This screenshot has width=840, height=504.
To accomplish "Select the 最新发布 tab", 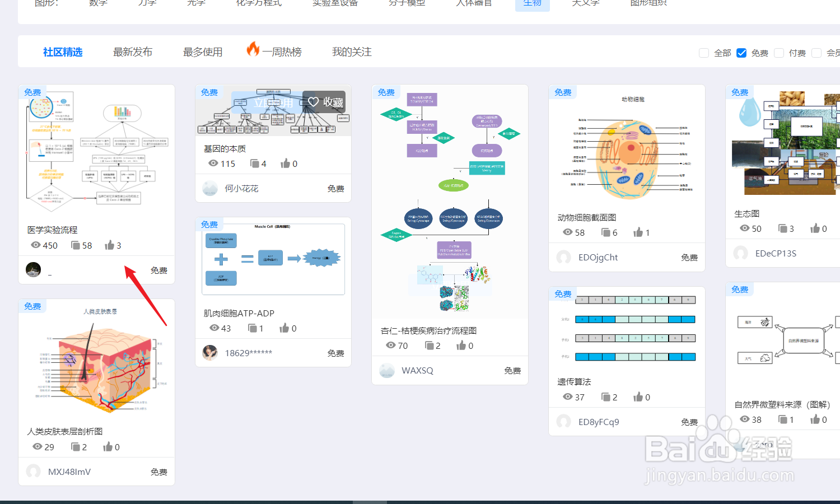I will (132, 51).
